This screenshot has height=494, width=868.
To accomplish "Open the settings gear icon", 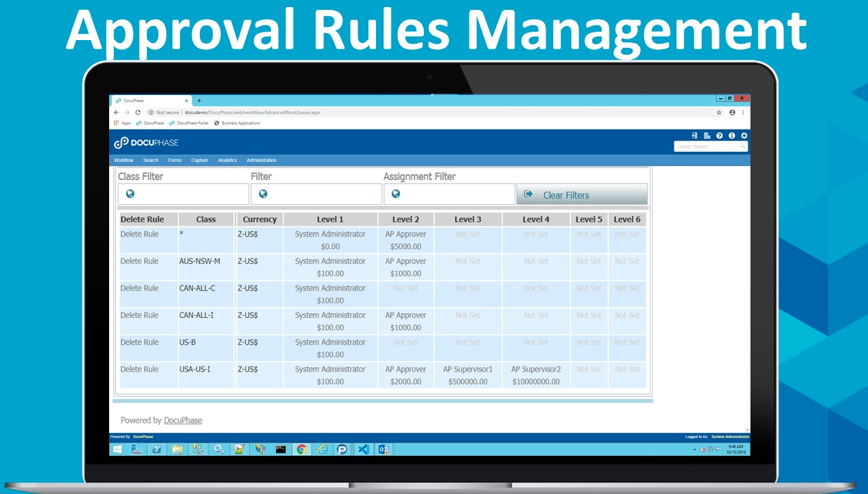I will (744, 135).
